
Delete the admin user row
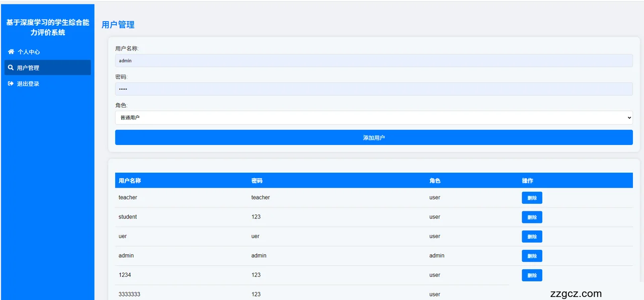point(532,256)
